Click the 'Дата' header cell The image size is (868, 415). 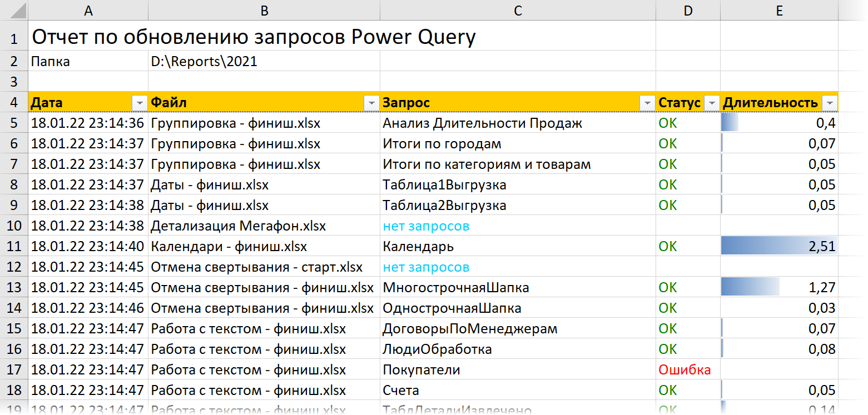click(88, 102)
